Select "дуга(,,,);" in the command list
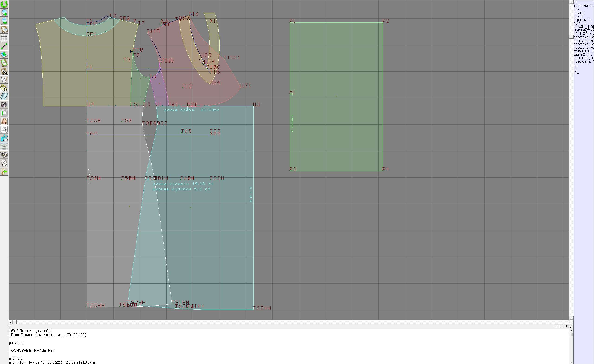 (580, 23)
